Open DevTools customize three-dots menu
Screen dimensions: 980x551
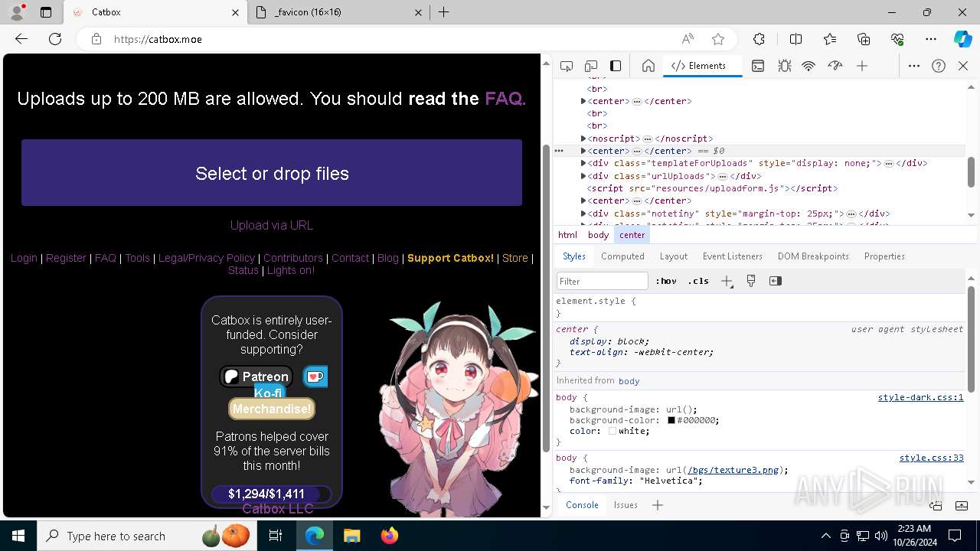pos(914,66)
